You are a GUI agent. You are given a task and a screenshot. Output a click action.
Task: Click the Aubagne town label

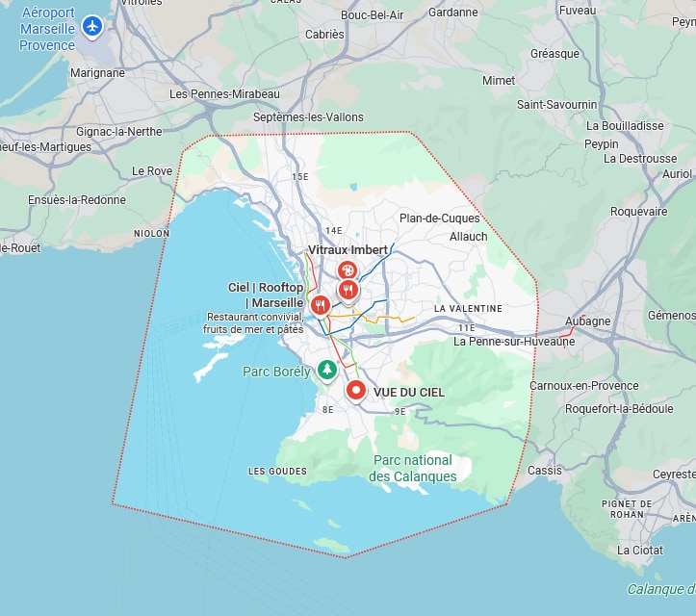(587, 321)
